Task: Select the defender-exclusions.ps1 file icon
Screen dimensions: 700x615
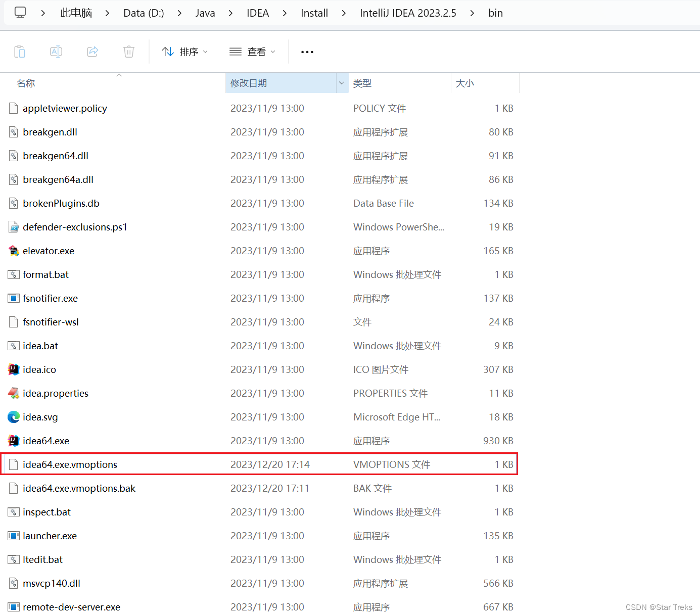Action: click(14, 227)
